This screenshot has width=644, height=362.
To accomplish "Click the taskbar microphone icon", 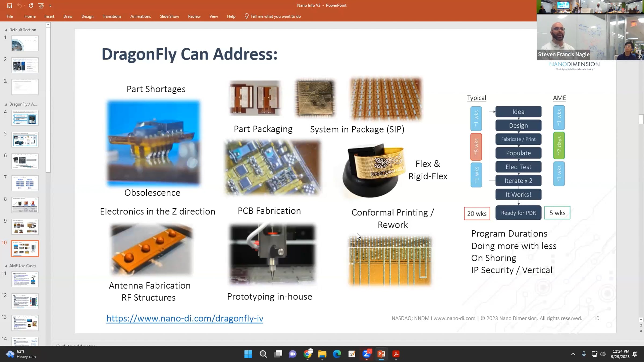I will 584,354.
